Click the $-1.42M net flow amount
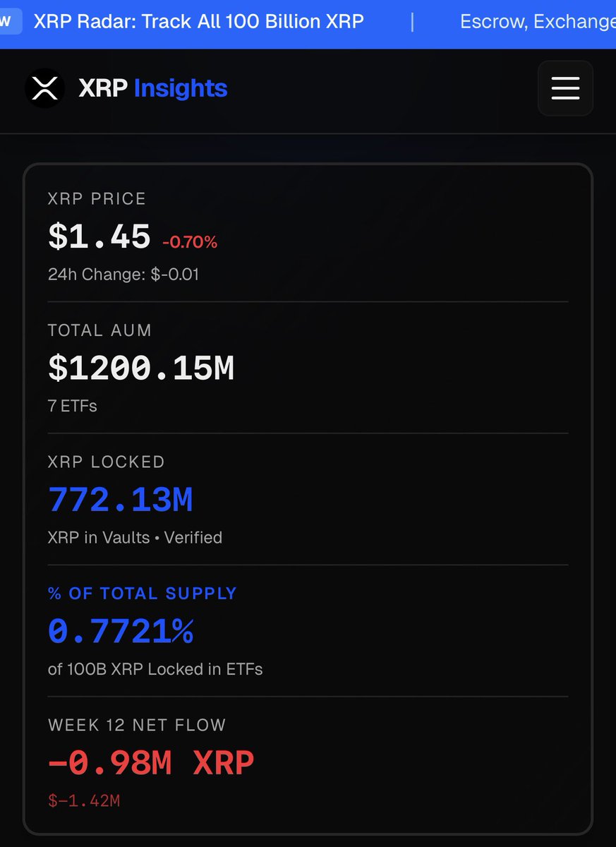 coord(84,800)
